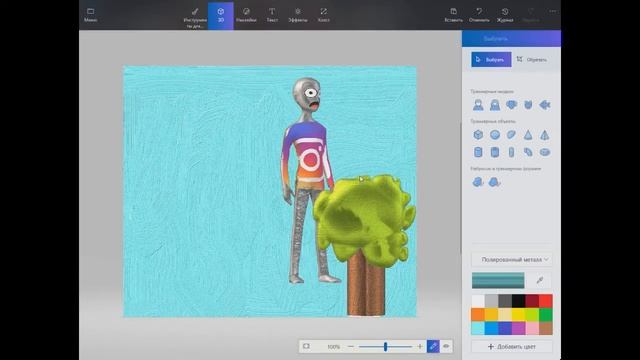Image resolution: width=640 pixels, height=360 pixels.
Task: Choose the hemisphere 3D object
Action: [511, 135]
